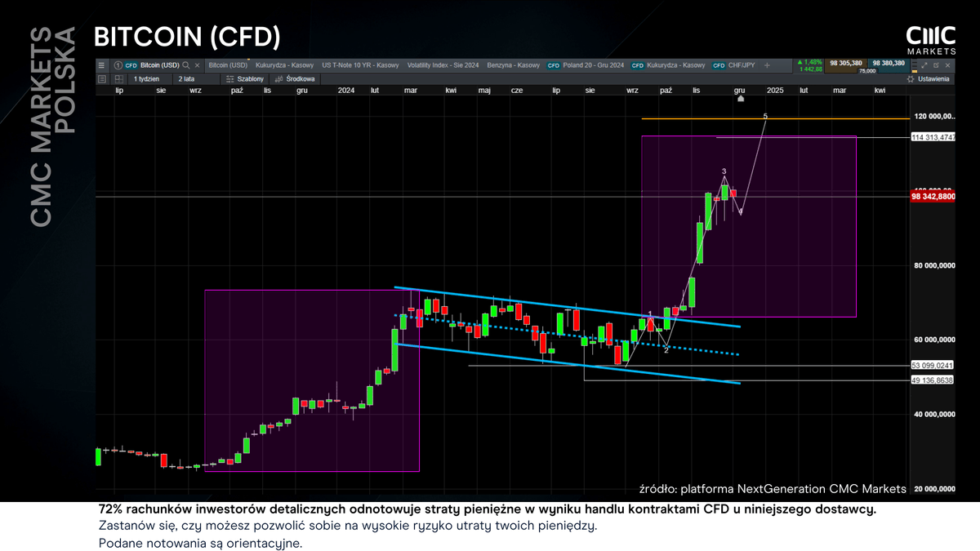Select the 49 136,8638 price level label
Viewport: 980px width, 551px height.
point(932,380)
